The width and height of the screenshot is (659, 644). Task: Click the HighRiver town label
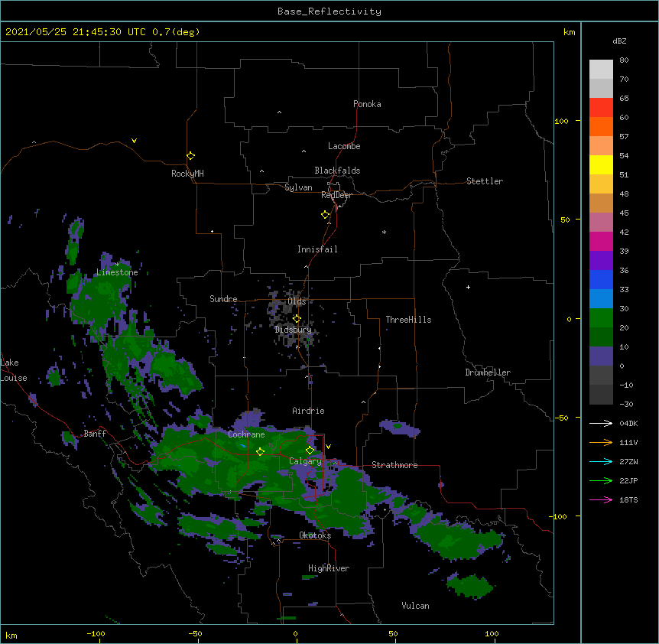click(x=329, y=568)
